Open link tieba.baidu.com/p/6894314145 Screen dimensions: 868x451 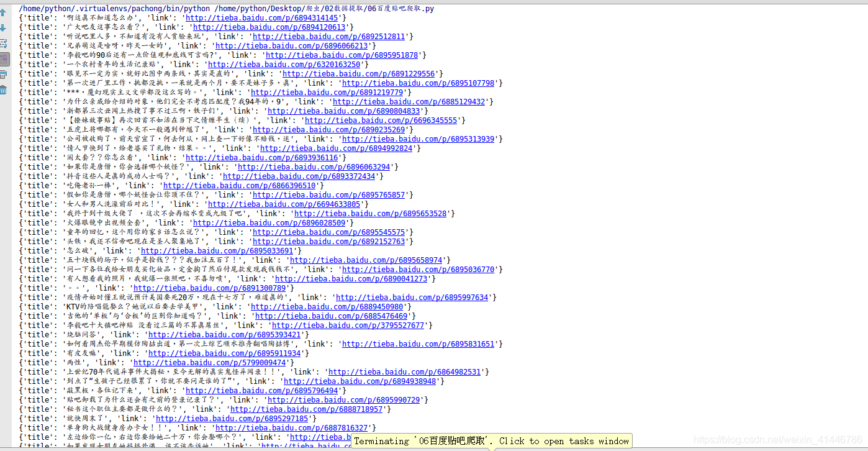(x=262, y=18)
